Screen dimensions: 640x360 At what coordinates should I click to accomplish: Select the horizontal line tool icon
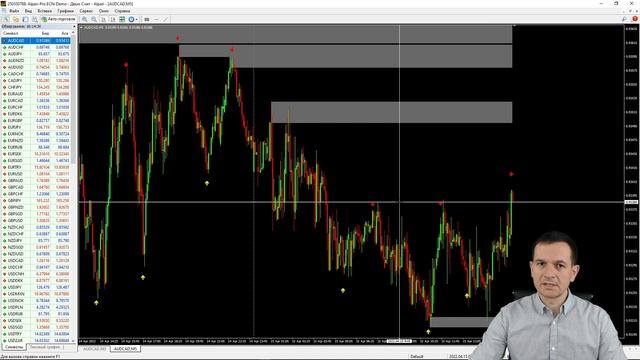(x=156, y=19)
